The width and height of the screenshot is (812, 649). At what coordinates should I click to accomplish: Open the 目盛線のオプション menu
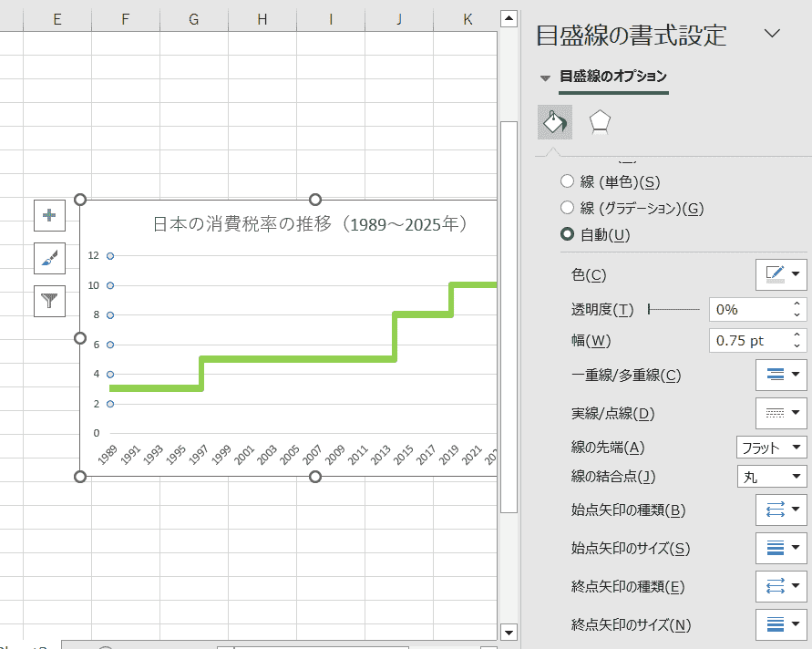pos(612,77)
